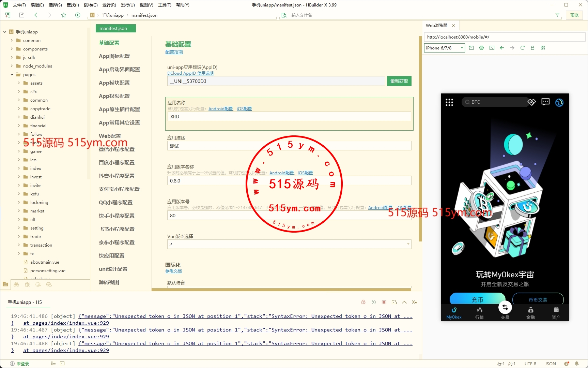Click the 重新获取 button beside AppID
Viewport: 588px width, 368px height.
pyautogui.click(x=399, y=81)
